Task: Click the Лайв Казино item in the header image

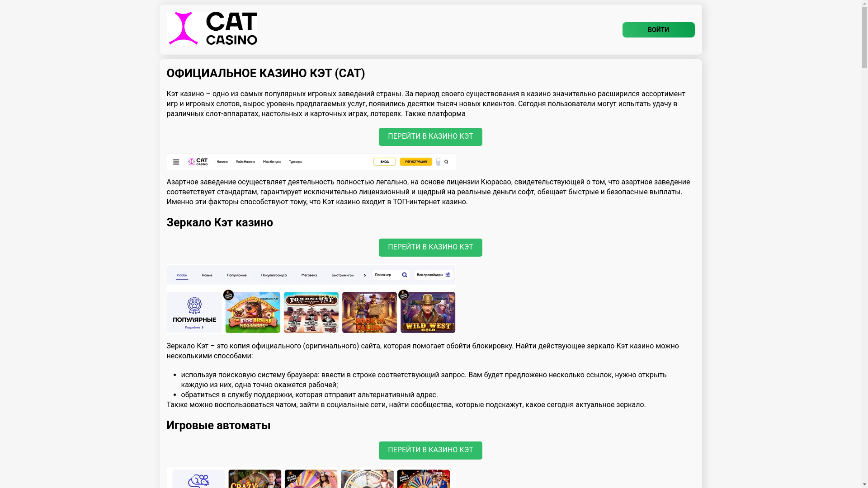Action: 245,162
